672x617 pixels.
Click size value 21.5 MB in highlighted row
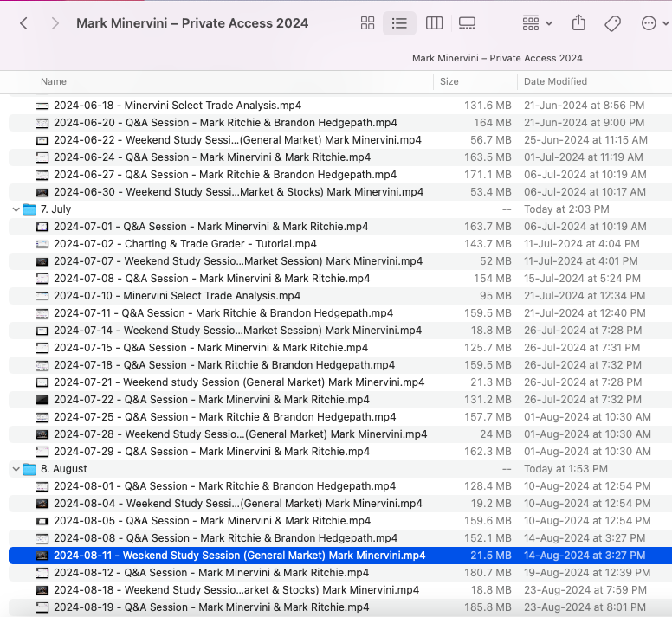491,556
